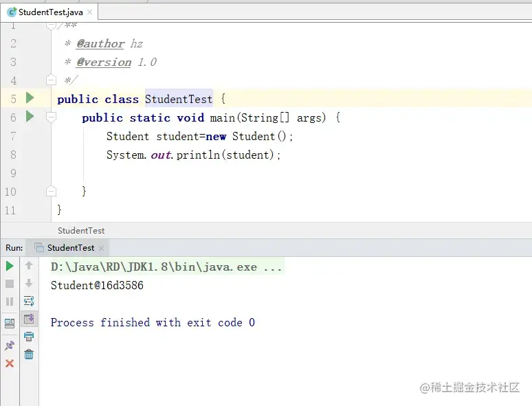Toggle soft-wrap for console output
Image resolution: width=532 pixels, height=406 pixels.
point(29,301)
